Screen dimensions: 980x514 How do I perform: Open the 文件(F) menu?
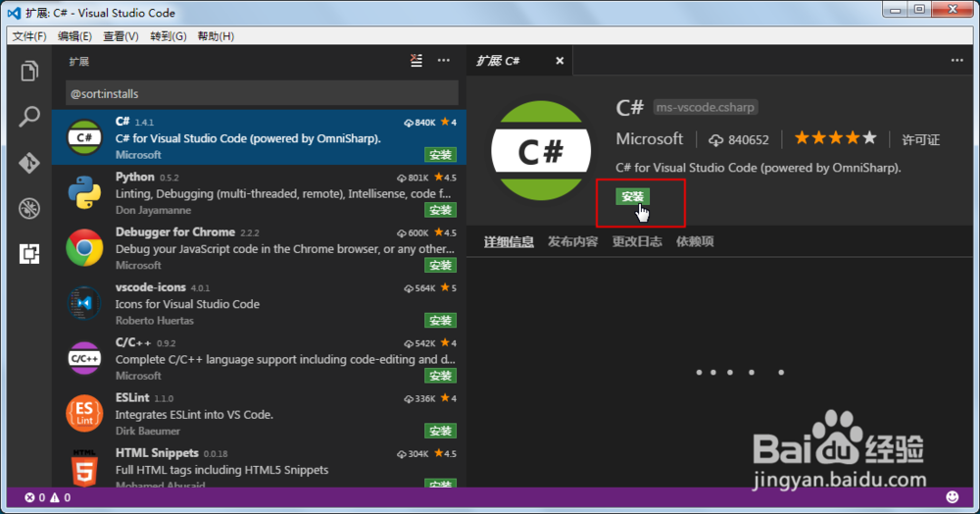[29, 36]
